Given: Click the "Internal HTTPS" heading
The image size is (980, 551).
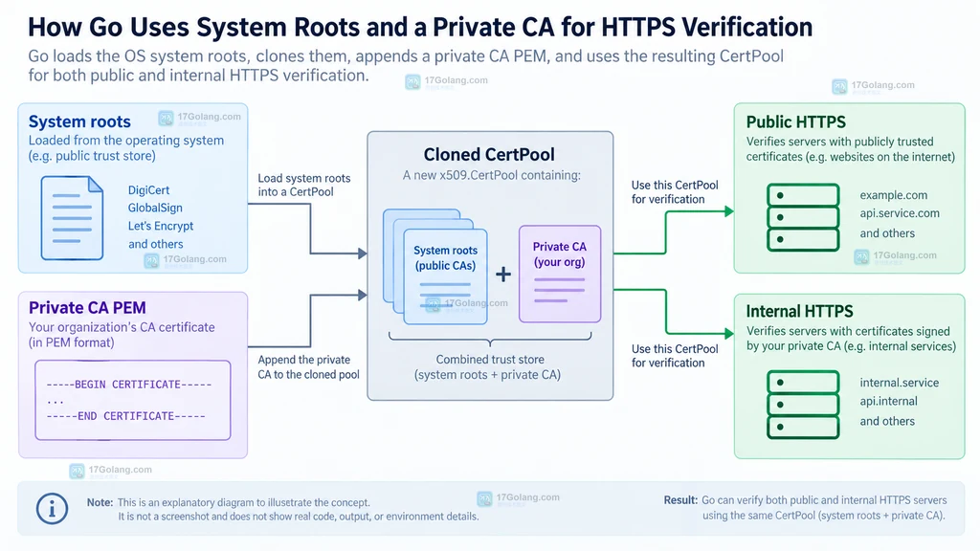Looking at the screenshot, I should coord(799,311).
